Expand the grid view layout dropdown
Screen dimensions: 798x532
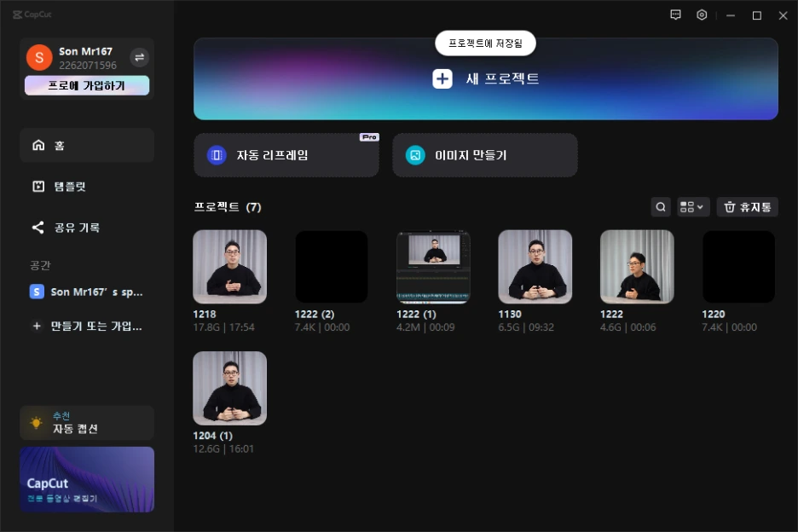click(x=692, y=206)
